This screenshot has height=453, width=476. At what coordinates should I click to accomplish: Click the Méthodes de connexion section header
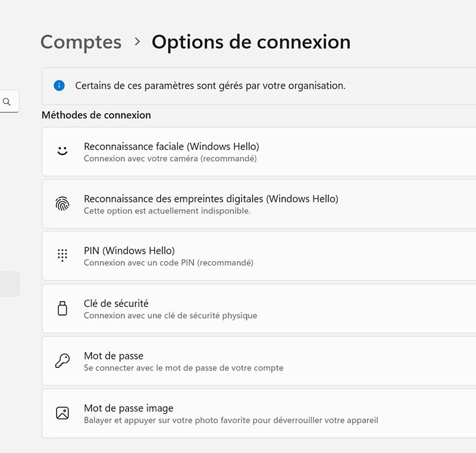pos(96,115)
